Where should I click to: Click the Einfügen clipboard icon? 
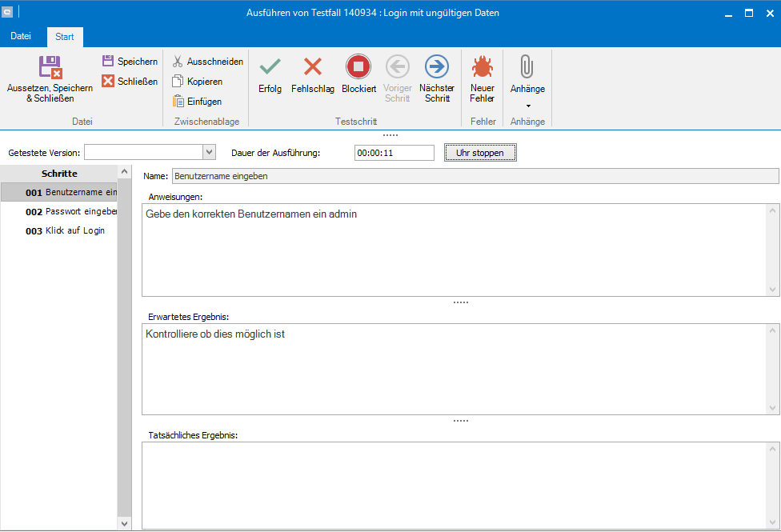[178, 102]
